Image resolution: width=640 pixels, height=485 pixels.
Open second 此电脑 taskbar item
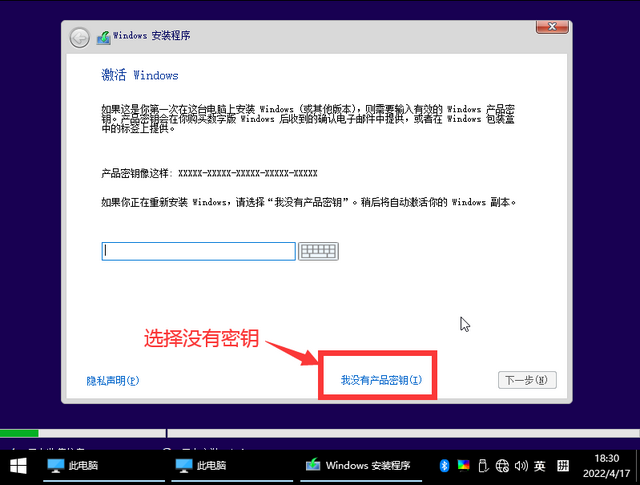point(232,466)
